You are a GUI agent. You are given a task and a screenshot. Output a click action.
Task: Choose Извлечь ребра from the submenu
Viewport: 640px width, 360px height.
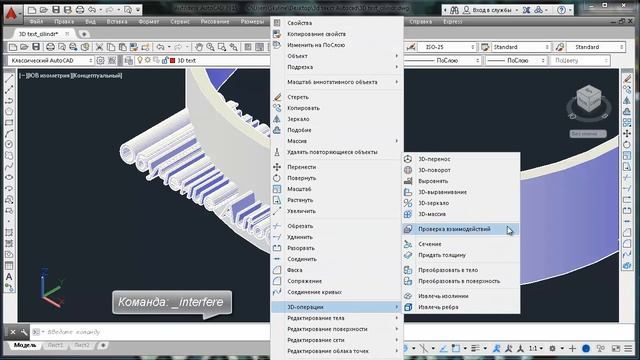(x=461, y=307)
